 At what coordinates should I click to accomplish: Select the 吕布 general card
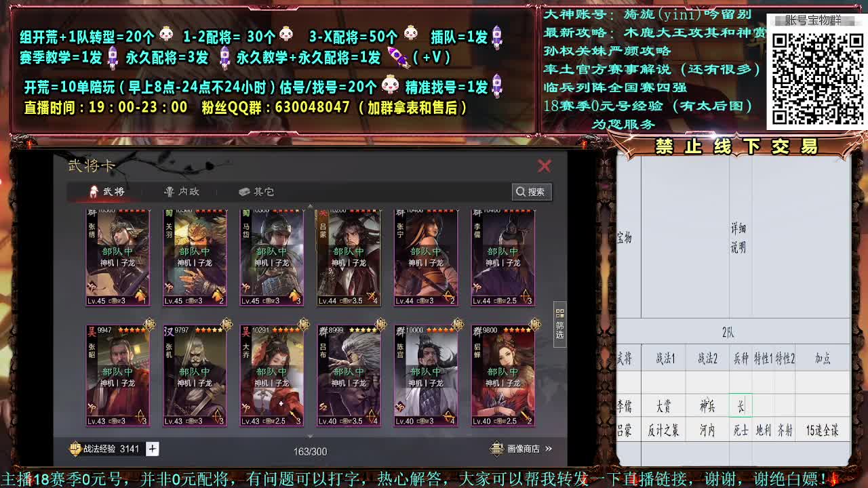point(349,376)
